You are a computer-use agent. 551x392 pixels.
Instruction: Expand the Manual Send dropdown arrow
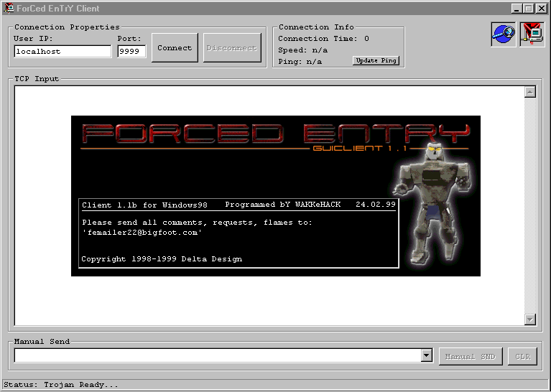click(x=426, y=355)
